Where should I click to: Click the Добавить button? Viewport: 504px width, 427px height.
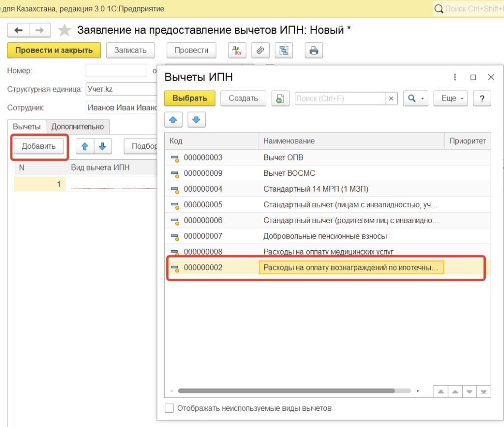[x=39, y=146]
